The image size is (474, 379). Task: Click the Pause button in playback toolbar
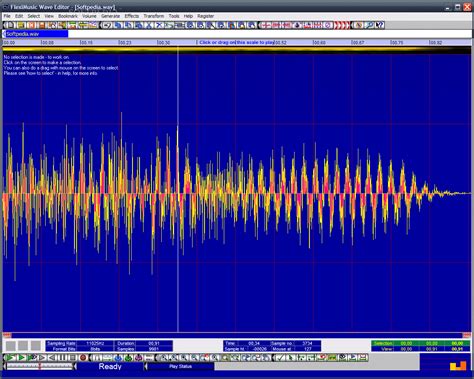(x=62, y=358)
